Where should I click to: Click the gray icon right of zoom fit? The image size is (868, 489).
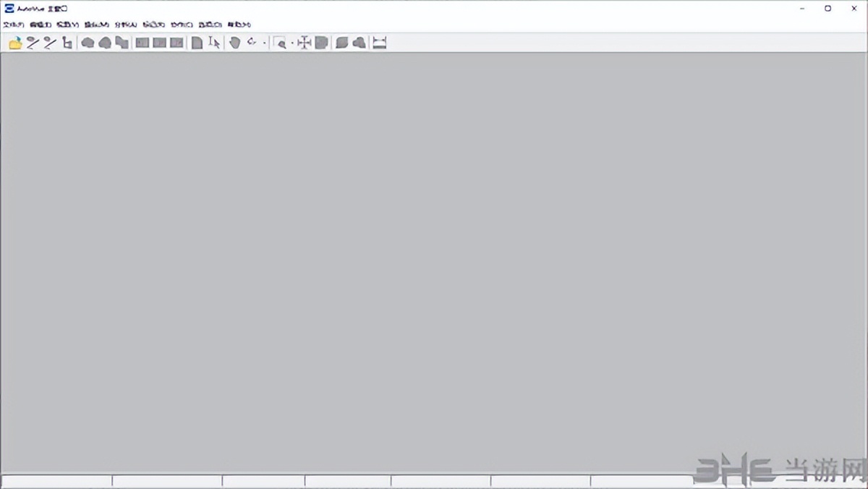click(322, 43)
